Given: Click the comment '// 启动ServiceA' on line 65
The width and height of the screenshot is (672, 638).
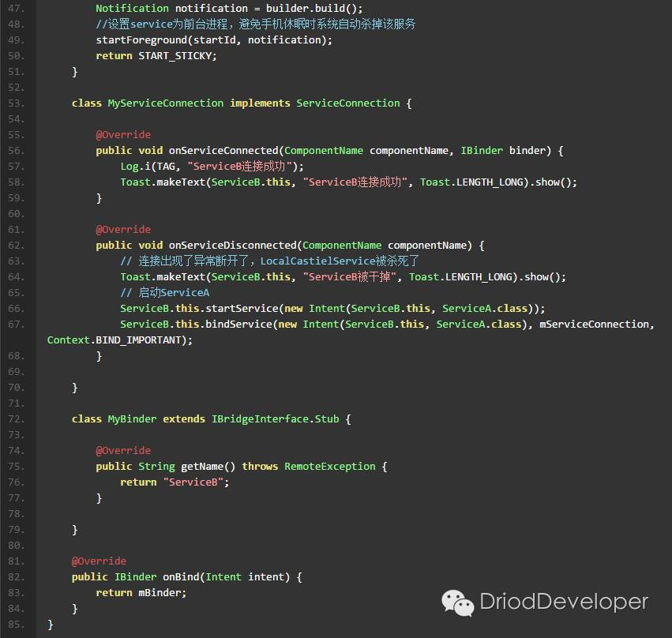Looking at the screenshot, I should (x=165, y=293).
